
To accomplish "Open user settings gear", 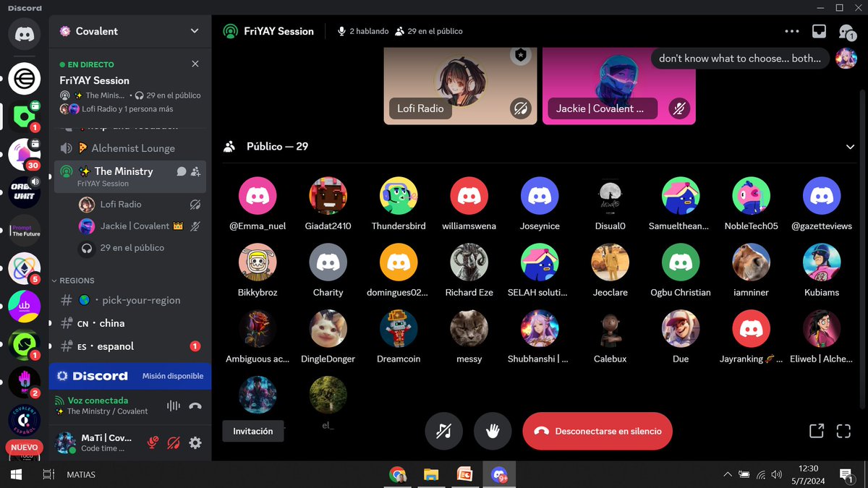I will [195, 442].
